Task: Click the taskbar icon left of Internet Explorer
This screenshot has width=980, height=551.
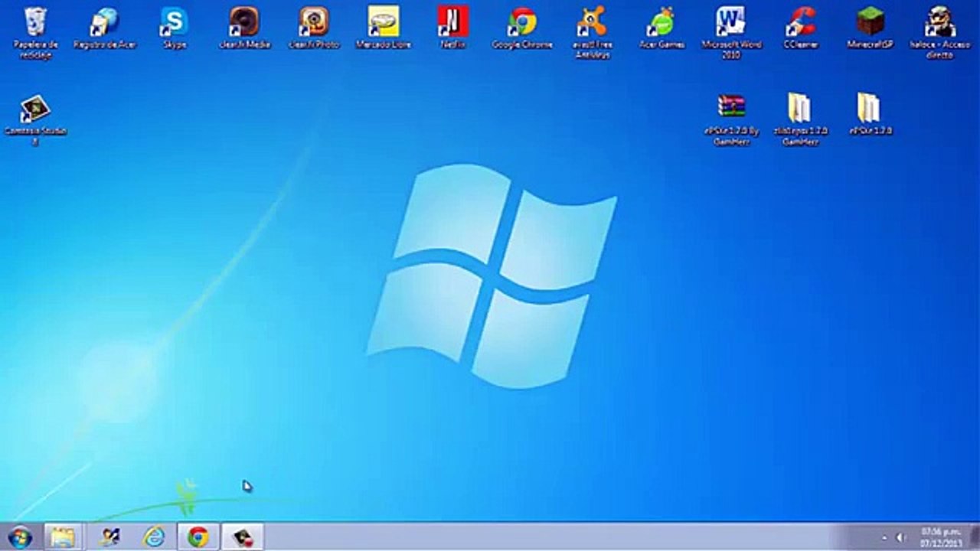Action: pos(109,537)
